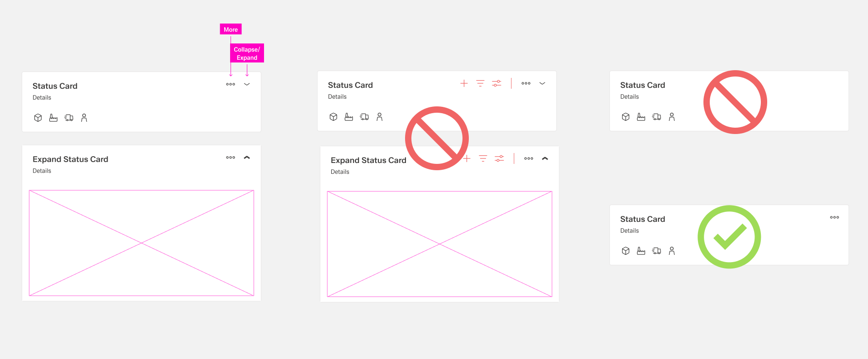Expand the middle Status Card using the down chevron
The image size is (868, 359).
[542, 83]
